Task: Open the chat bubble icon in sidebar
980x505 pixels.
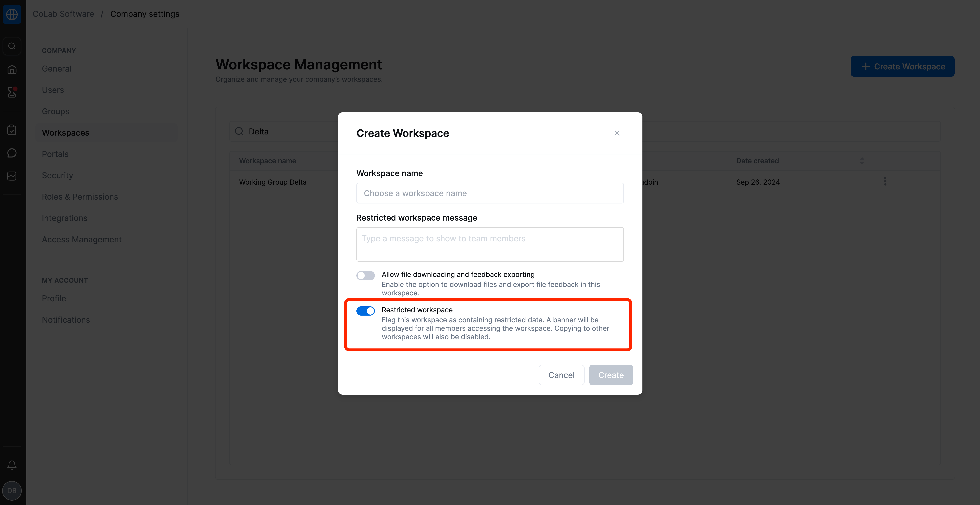Action: click(x=12, y=153)
